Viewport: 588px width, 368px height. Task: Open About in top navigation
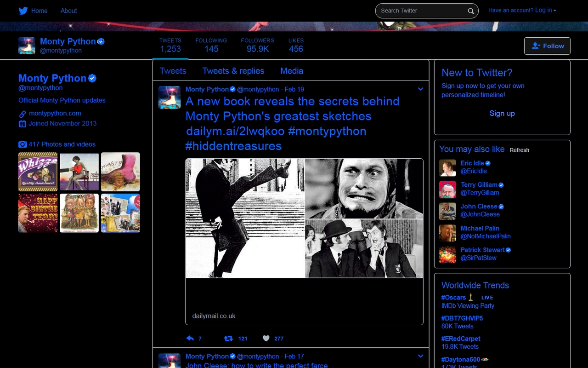(69, 11)
